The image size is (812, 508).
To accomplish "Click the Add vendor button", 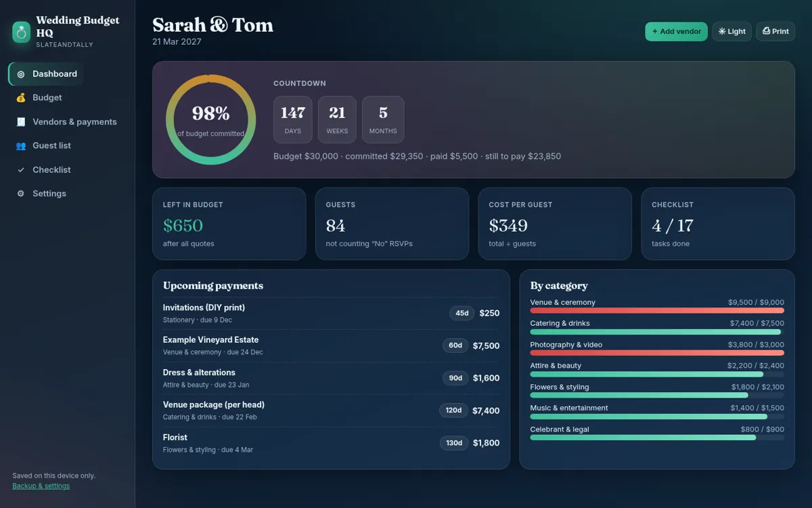I will point(676,31).
